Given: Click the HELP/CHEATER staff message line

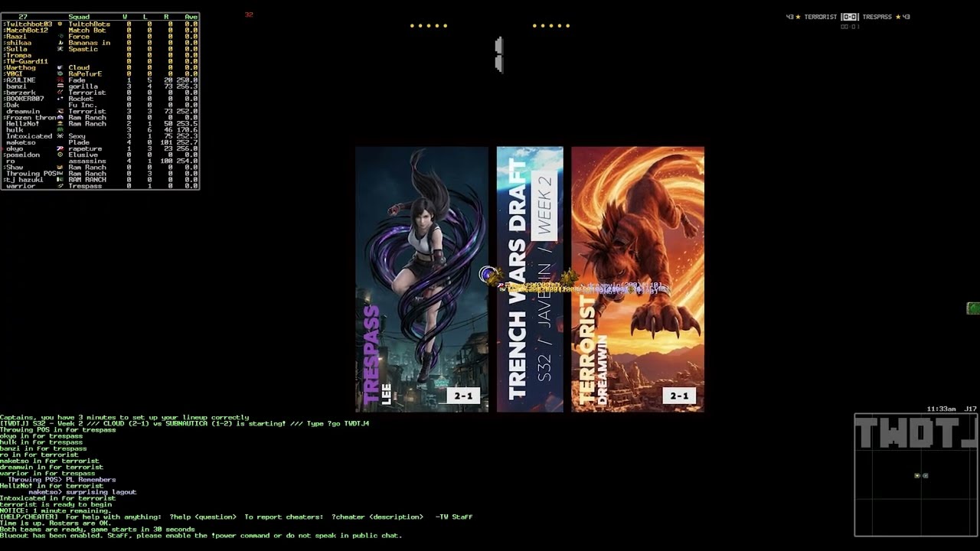Looking at the screenshot, I should [236, 517].
